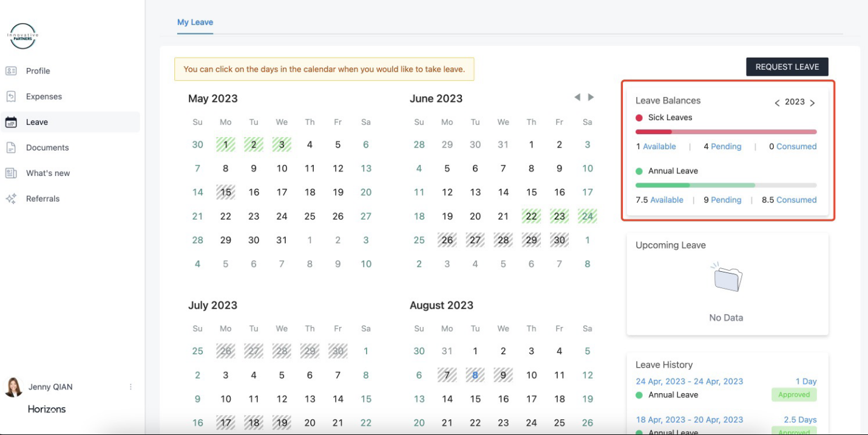Viewport: 868px width, 435px height.
Task: Click the Leave calendar icon
Action: 11,122
